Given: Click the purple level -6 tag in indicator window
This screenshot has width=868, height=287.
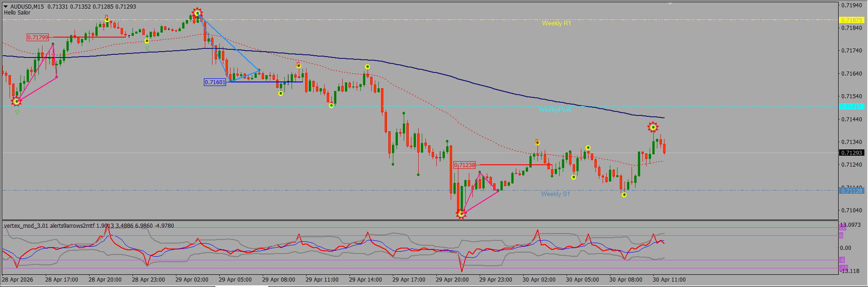Looking at the screenshot, I should (x=842, y=260).
